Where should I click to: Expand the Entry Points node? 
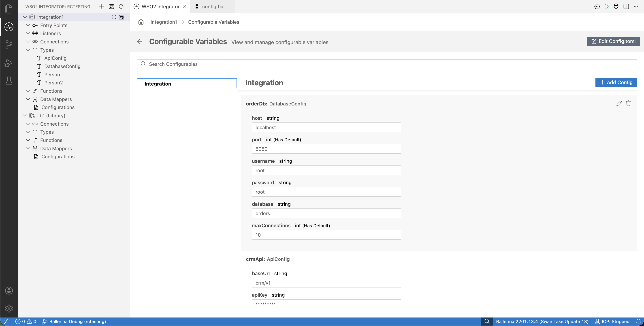click(x=28, y=25)
